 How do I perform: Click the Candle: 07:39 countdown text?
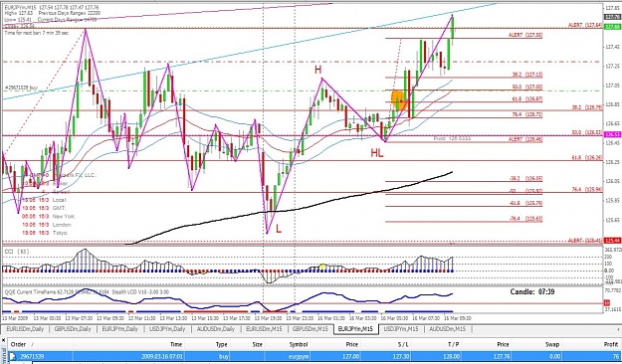point(532,291)
